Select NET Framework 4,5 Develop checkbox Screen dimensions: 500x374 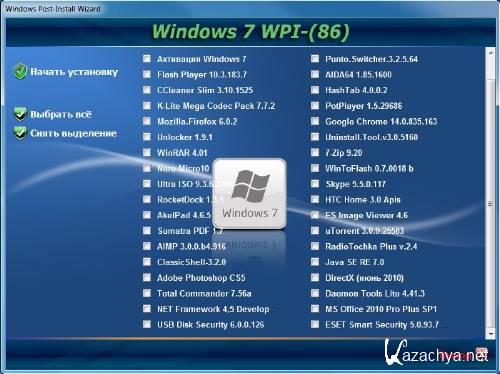point(147,309)
